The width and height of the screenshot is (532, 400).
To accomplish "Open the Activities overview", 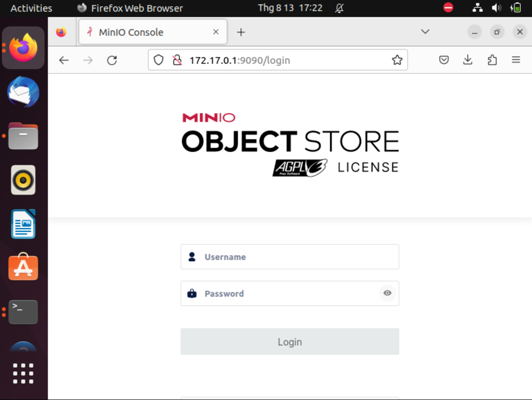I will (31, 8).
